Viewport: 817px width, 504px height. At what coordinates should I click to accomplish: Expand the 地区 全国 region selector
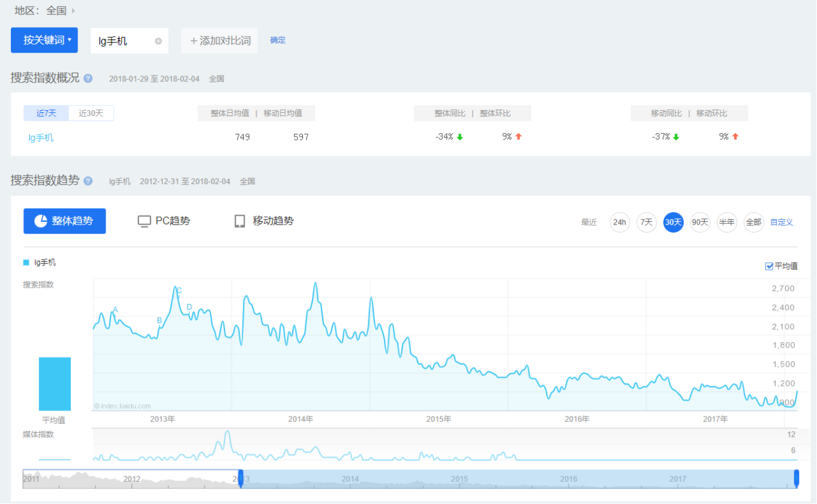click(x=73, y=11)
